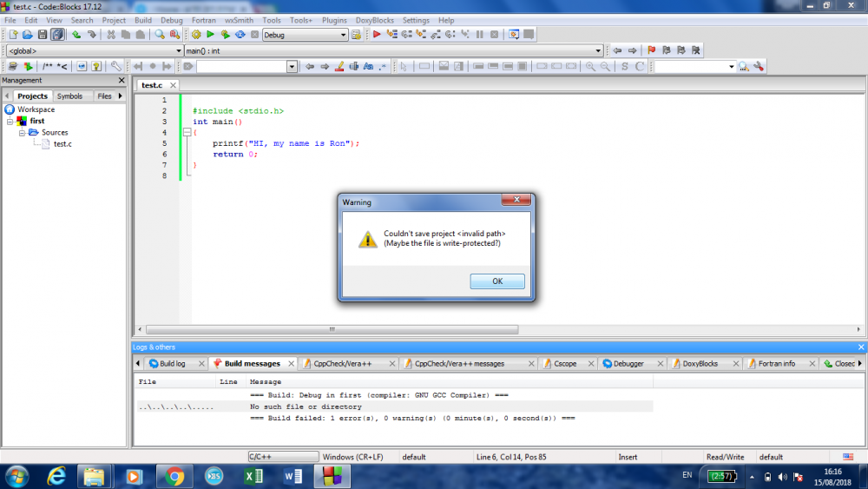
Task: Click the Match case Aa icon
Action: click(368, 67)
